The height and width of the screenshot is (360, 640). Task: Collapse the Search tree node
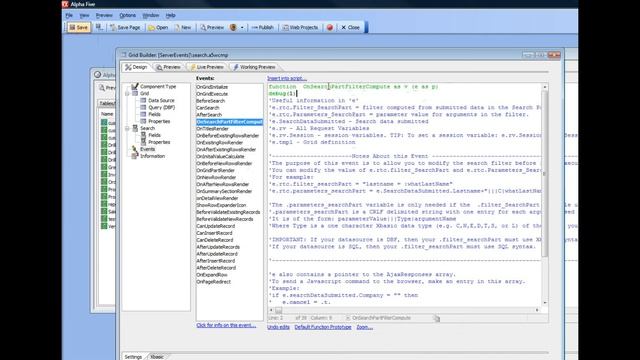point(127,128)
